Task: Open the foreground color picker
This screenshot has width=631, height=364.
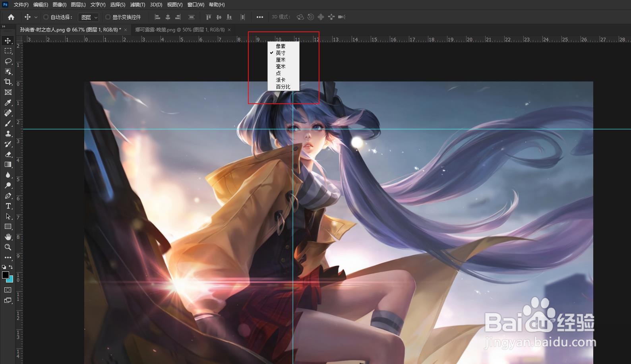Action: (6, 275)
